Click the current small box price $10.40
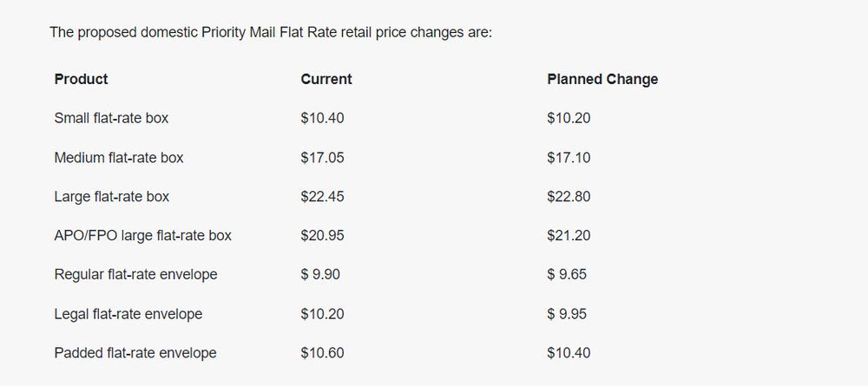Viewport: 868px width, 386px height. click(x=323, y=118)
